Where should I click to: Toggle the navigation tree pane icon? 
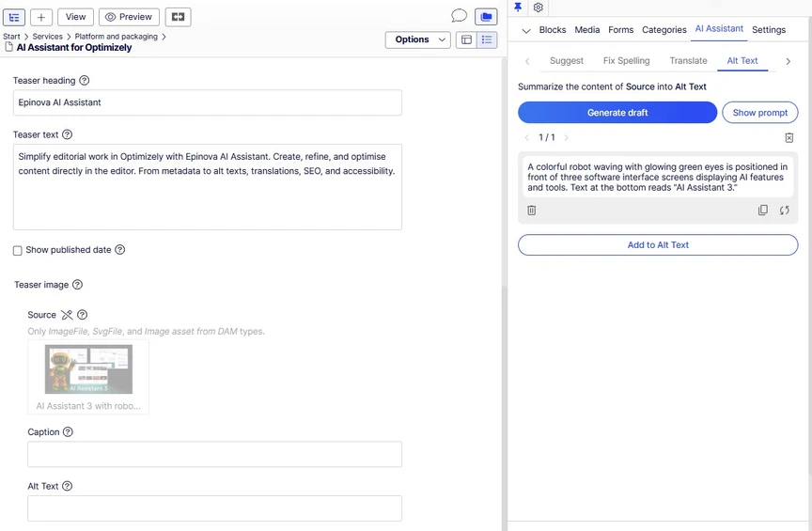(14, 17)
